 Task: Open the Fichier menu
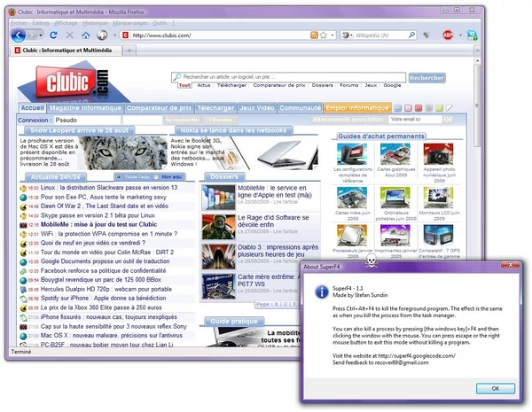(x=19, y=23)
